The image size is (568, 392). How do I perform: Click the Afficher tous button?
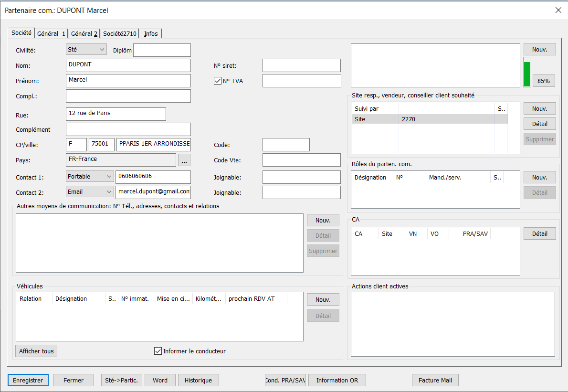(x=36, y=351)
